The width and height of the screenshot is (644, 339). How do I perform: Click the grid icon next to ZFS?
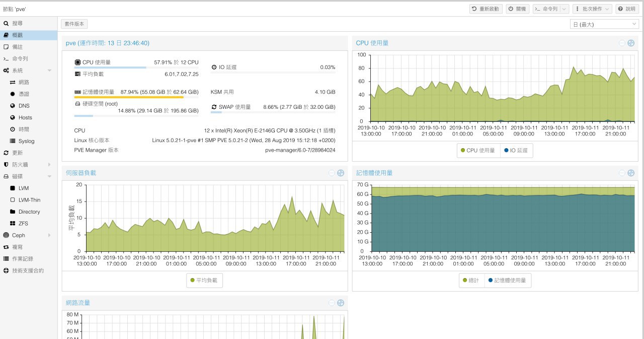pyautogui.click(x=13, y=223)
